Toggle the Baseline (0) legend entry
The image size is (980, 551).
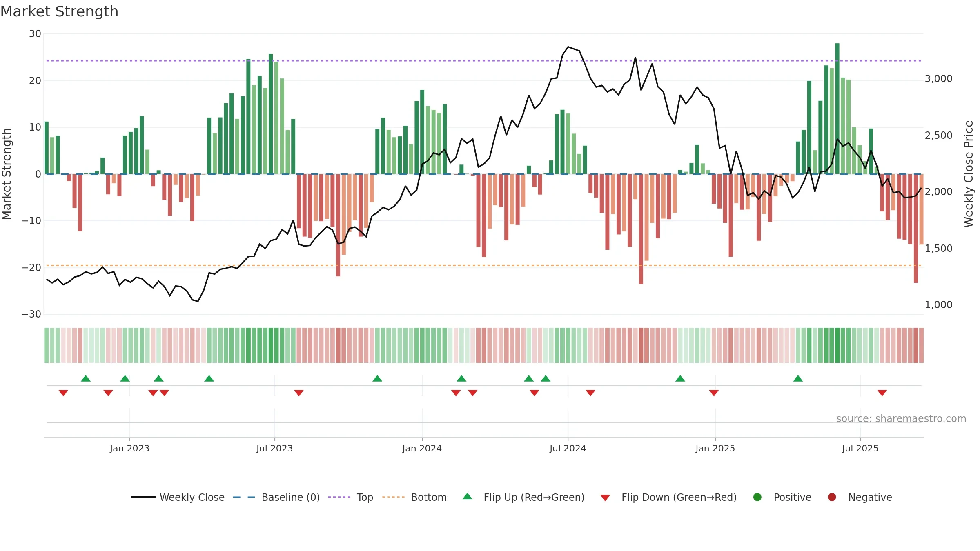click(x=276, y=497)
